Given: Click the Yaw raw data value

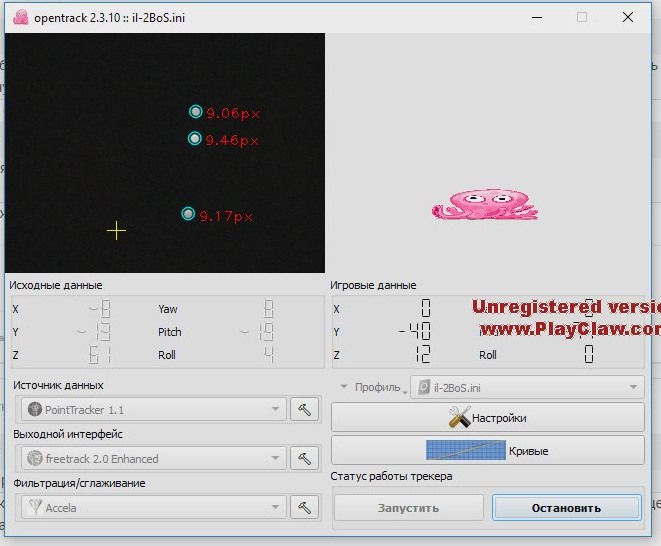Looking at the screenshot, I should click(269, 309).
